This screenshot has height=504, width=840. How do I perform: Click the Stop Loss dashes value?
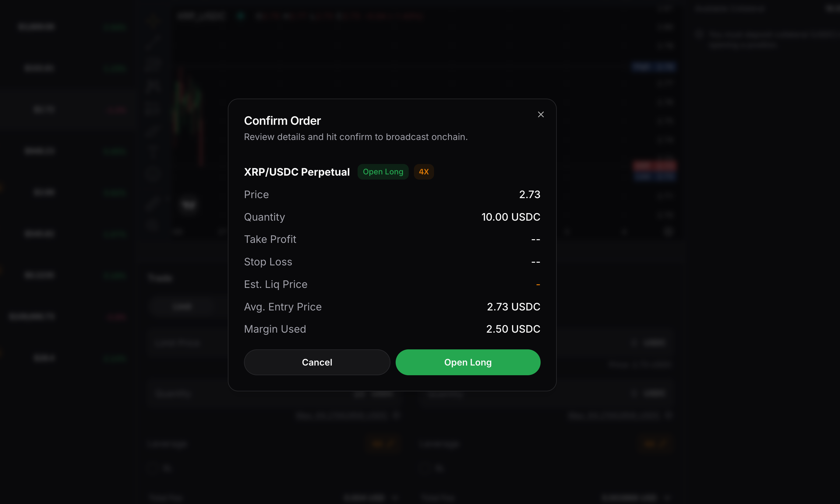coord(535,262)
